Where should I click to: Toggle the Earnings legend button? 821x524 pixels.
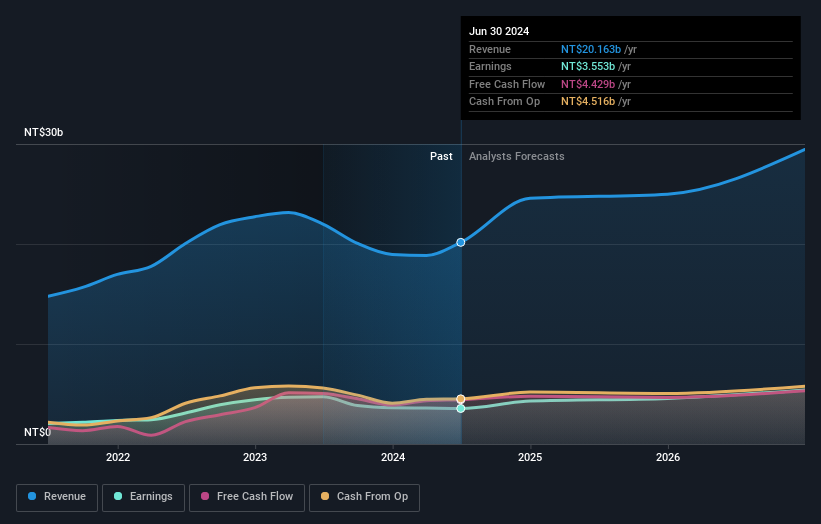pos(143,497)
